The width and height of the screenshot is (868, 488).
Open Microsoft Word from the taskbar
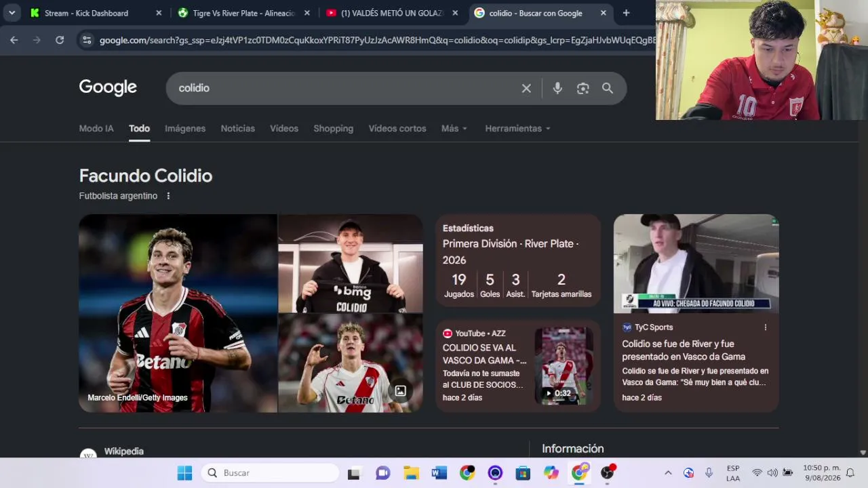(439, 473)
